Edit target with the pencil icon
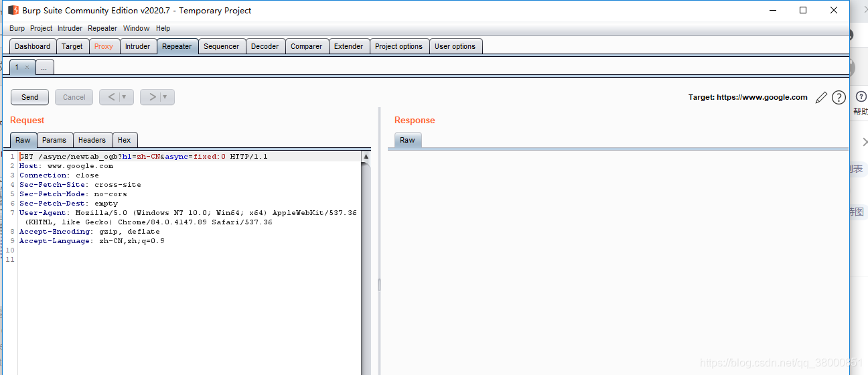 (821, 98)
